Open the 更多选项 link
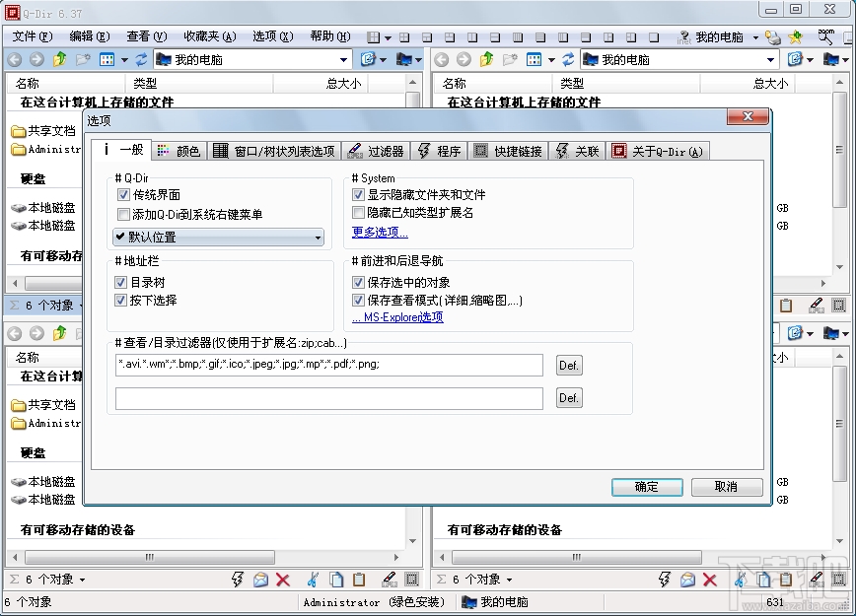 380,232
